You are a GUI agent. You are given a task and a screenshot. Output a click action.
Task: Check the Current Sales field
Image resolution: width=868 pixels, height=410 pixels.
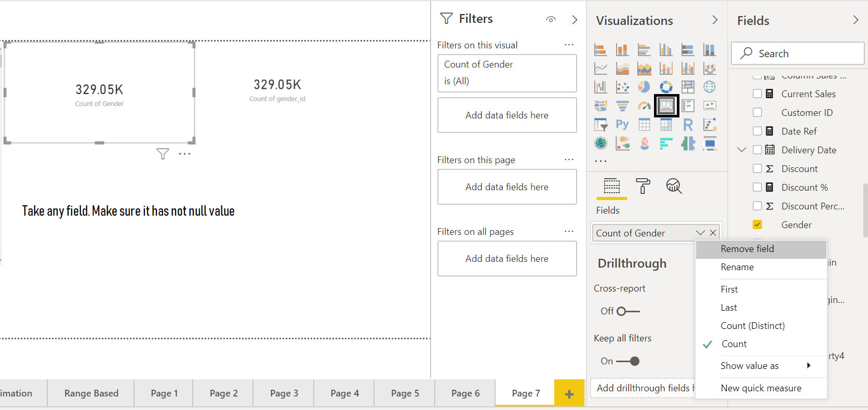pos(757,94)
